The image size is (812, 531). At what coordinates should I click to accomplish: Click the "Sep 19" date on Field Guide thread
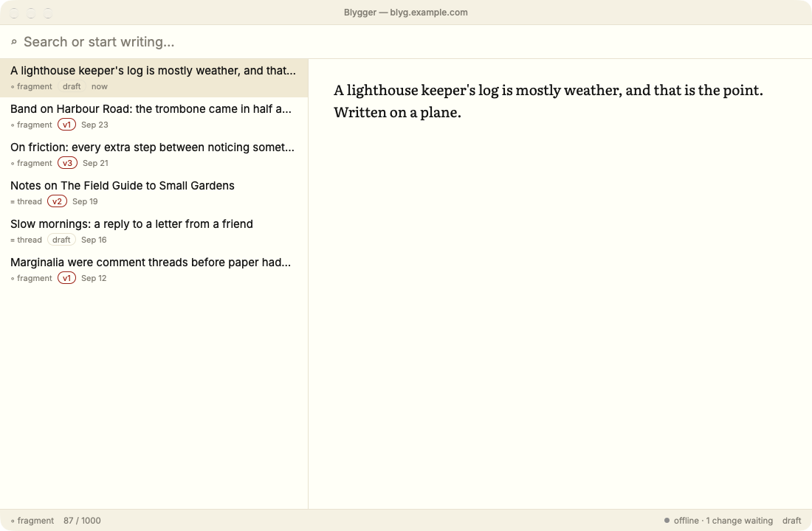(x=85, y=201)
